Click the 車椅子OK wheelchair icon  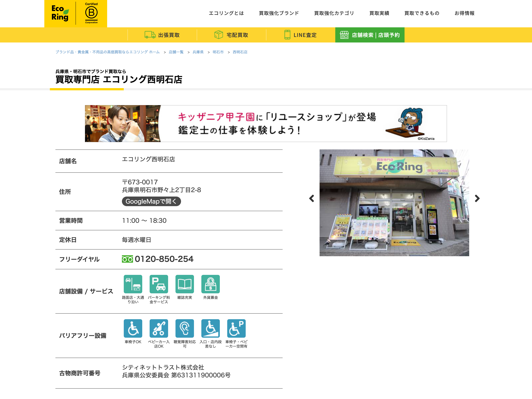(x=133, y=329)
